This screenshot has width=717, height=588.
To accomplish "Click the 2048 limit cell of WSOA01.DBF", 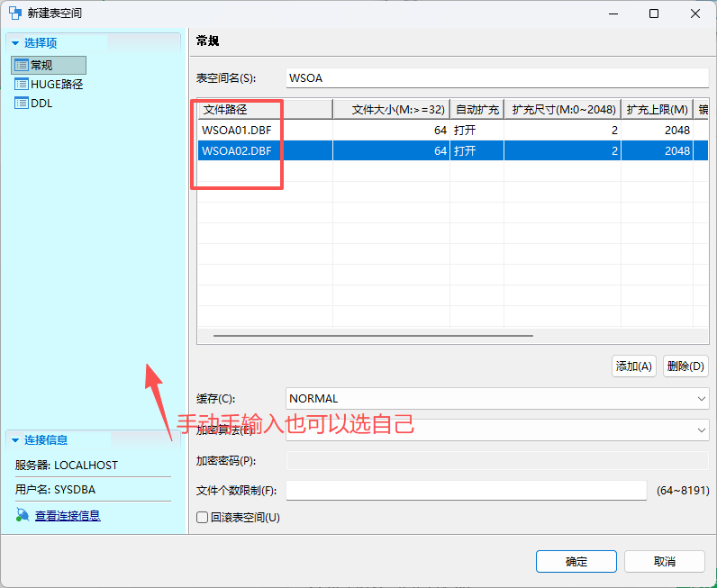I will pyautogui.click(x=657, y=131).
